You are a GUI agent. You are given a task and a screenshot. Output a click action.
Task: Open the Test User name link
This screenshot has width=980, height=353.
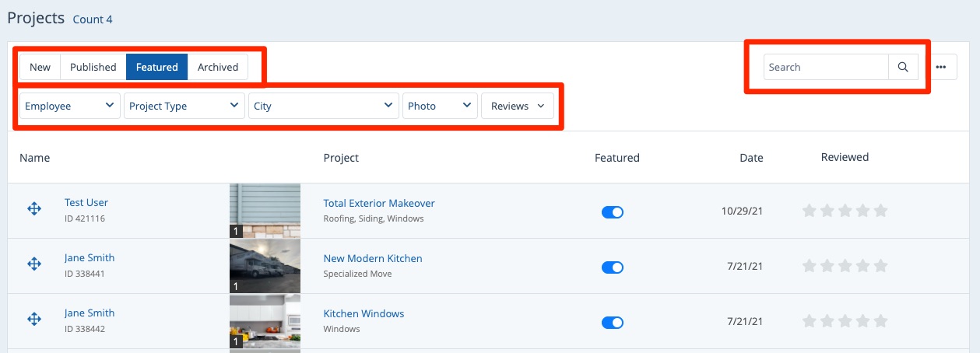(x=86, y=202)
